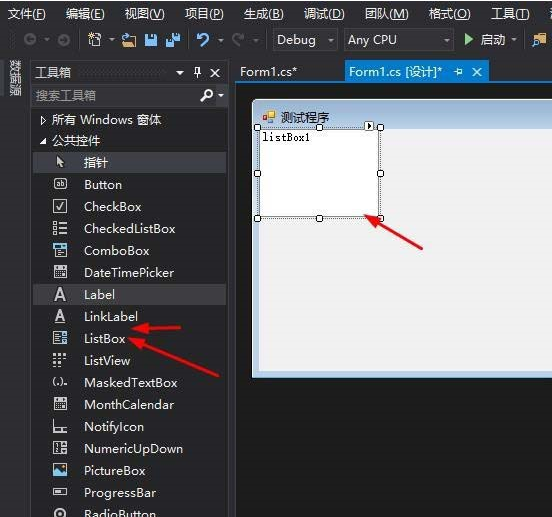This screenshot has height=517, width=552.
Task: Select the NumericUpDown control in toolbox
Action: (130, 449)
